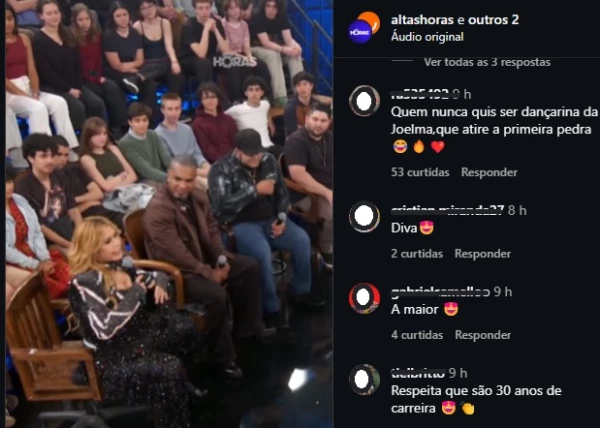Click the Altas Horas watermark on video

click(x=235, y=61)
